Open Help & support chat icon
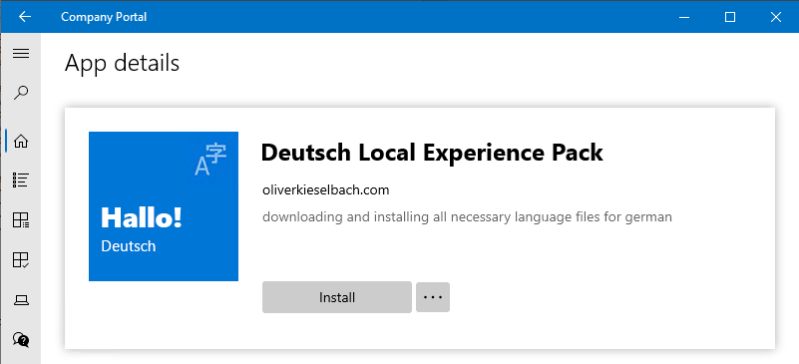Screen dimensions: 799x364 click(x=20, y=339)
